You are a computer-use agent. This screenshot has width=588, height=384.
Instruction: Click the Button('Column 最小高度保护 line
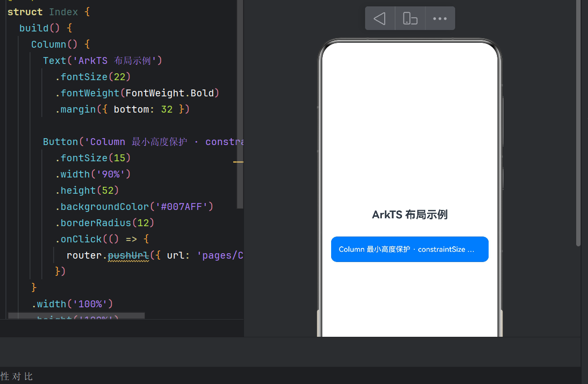[143, 142]
